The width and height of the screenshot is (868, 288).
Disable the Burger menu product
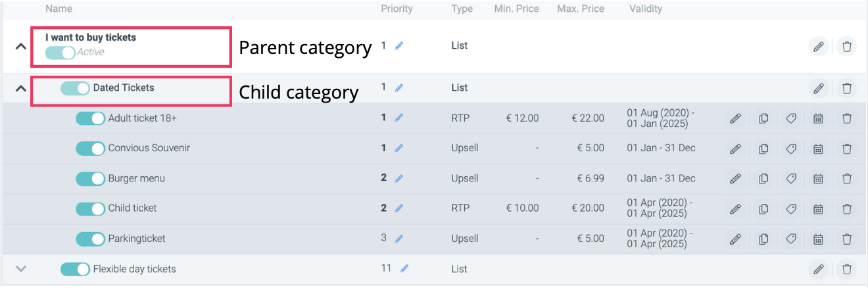[90, 179]
